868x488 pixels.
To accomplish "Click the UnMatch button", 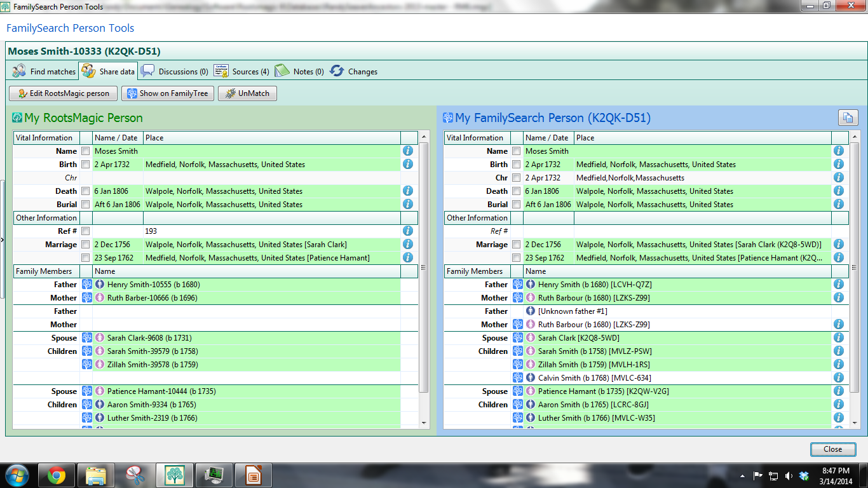I will coord(247,93).
